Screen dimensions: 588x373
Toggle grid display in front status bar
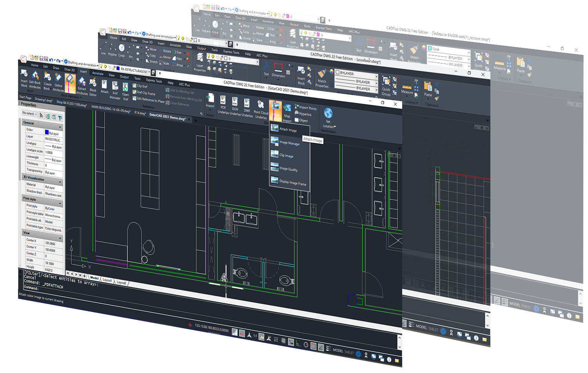point(283,341)
